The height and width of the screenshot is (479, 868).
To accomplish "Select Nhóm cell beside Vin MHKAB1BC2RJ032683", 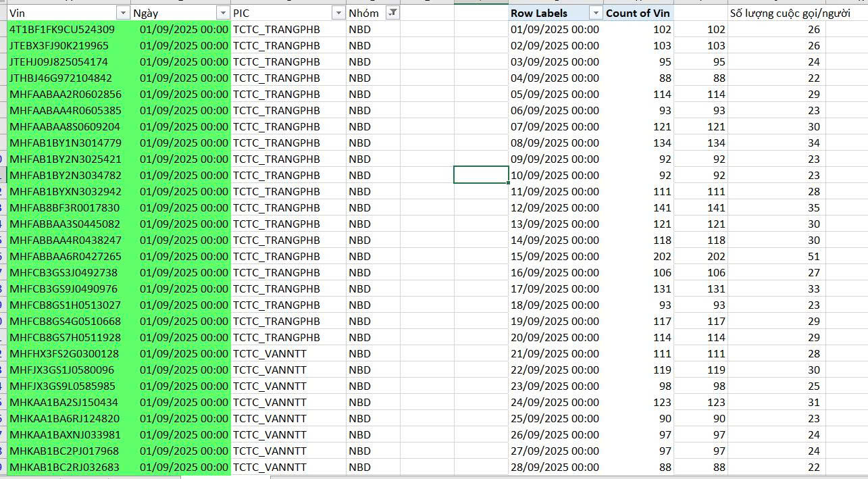I will [x=373, y=467].
